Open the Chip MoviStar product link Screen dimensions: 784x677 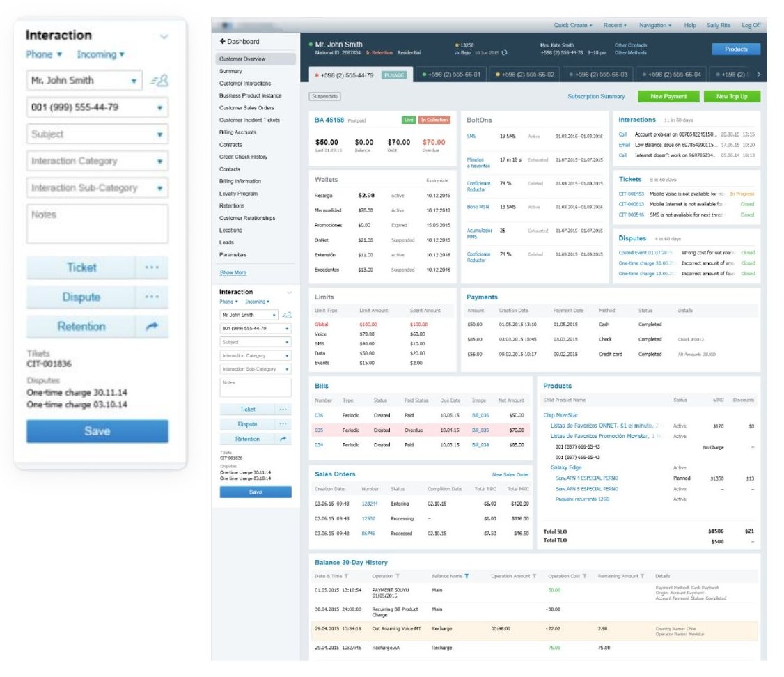coord(560,416)
